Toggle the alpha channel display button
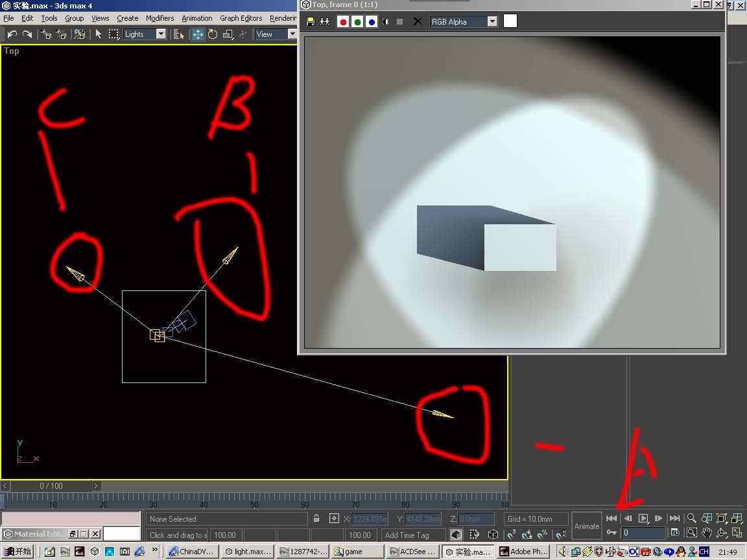747x560 pixels. pos(385,21)
